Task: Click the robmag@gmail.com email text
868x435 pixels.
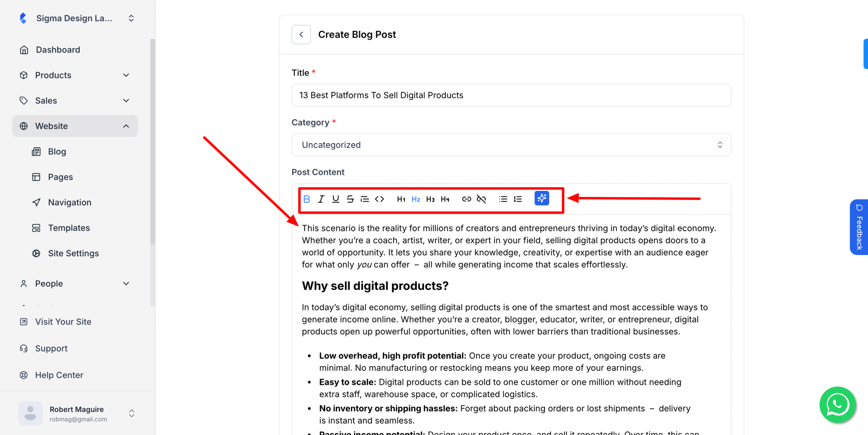Action: (78, 419)
